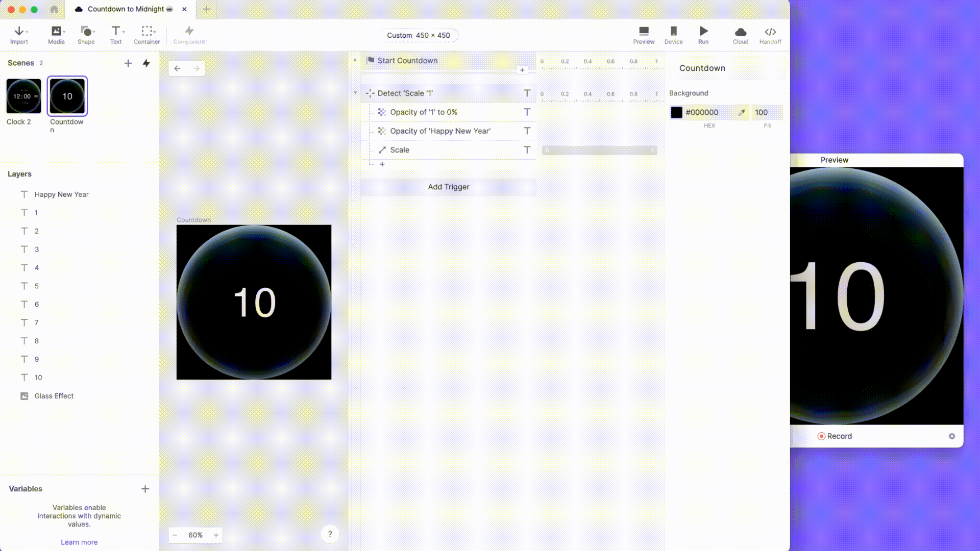
Task: Click the Add Trigger button
Action: pos(448,187)
